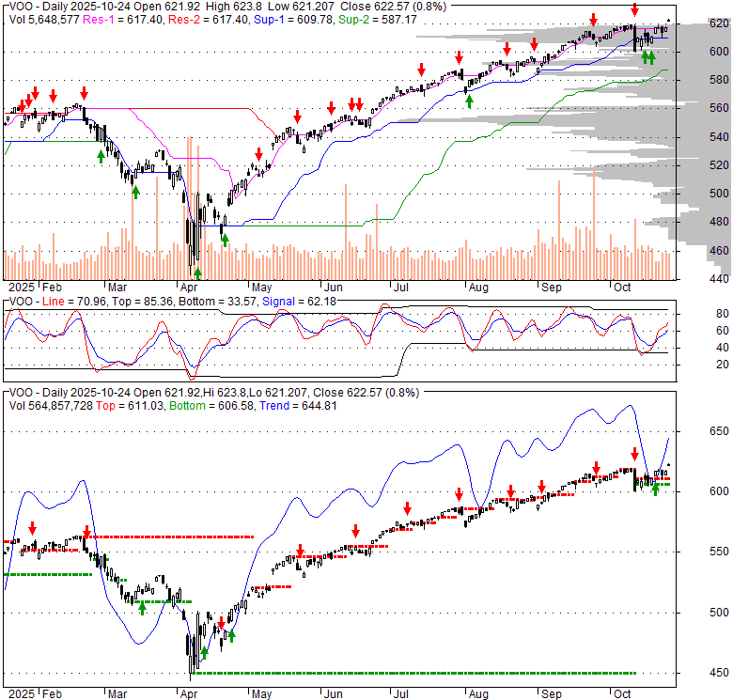Click the 520 price axis label
733x700 pixels.
click(719, 165)
